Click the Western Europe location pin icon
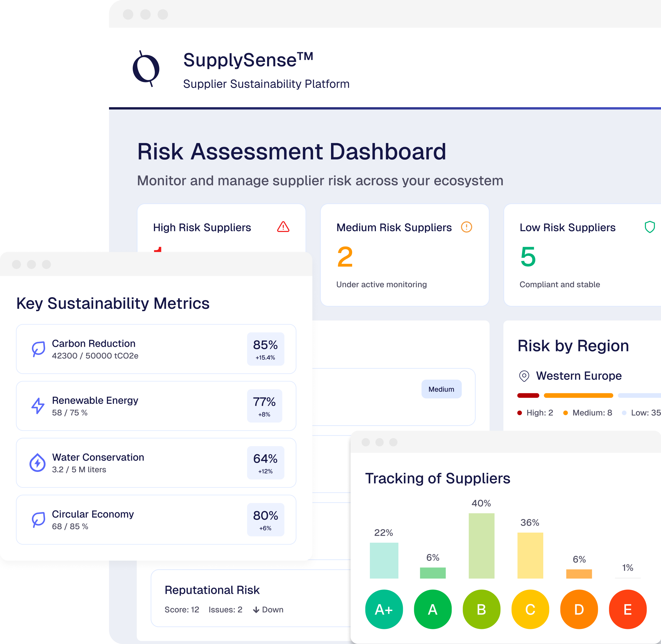The width and height of the screenshot is (661, 644). coord(524,376)
